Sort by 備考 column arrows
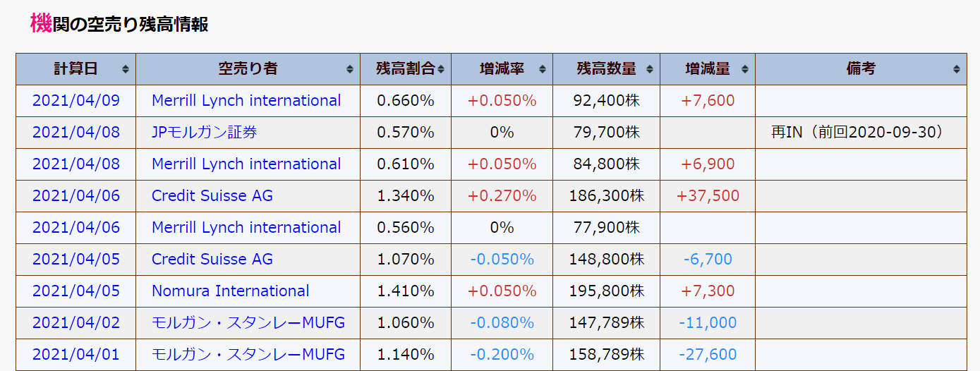This screenshot has width=980, height=371. (956, 69)
